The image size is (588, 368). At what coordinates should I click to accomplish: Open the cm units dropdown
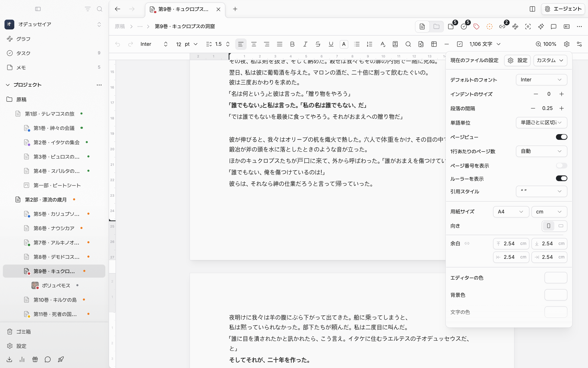[549, 212]
